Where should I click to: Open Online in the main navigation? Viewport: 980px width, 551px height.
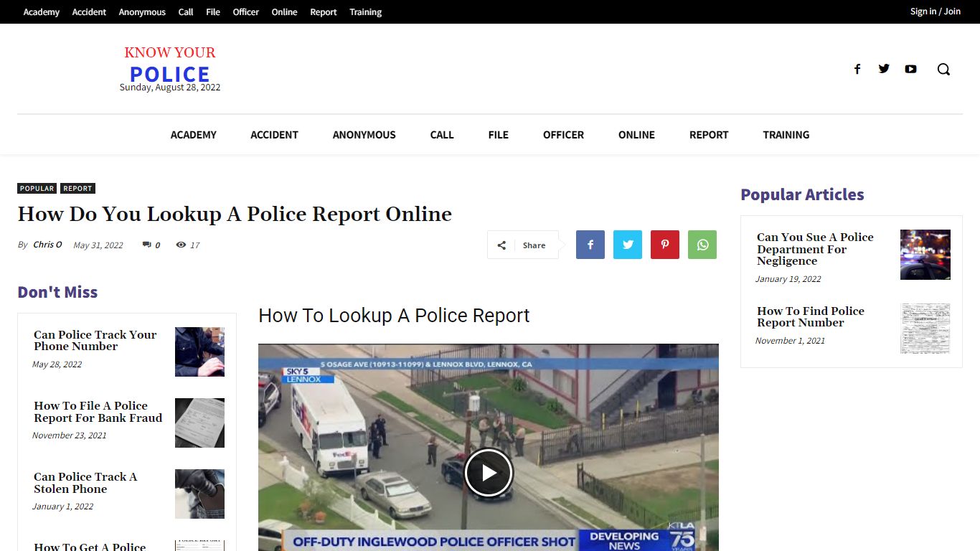pyautogui.click(x=636, y=135)
